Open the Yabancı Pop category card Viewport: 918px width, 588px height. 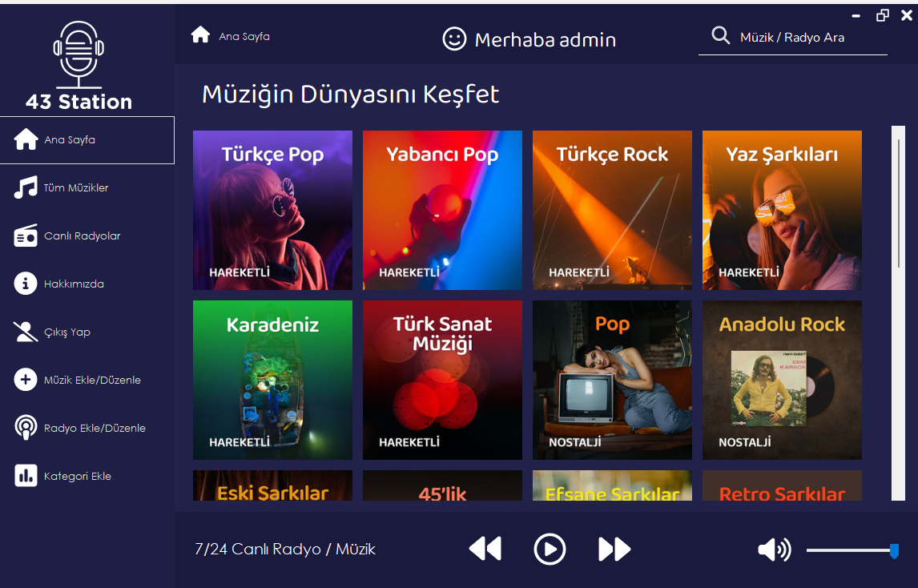[x=443, y=210]
